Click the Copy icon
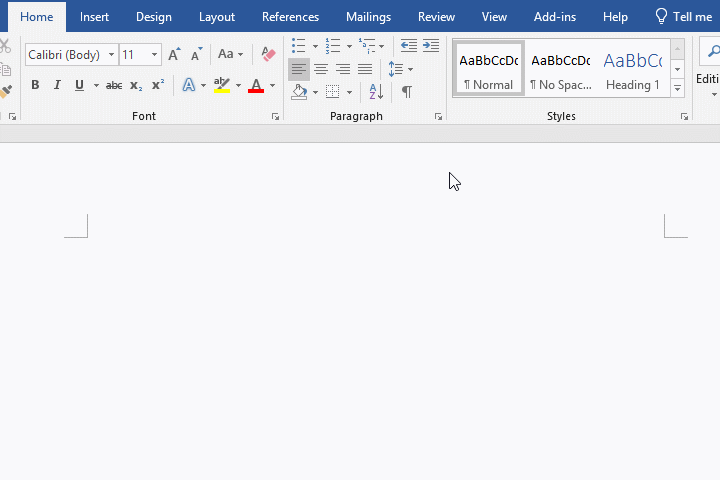Screen dimensions: 720x480 pyautogui.click(x=6, y=70)
